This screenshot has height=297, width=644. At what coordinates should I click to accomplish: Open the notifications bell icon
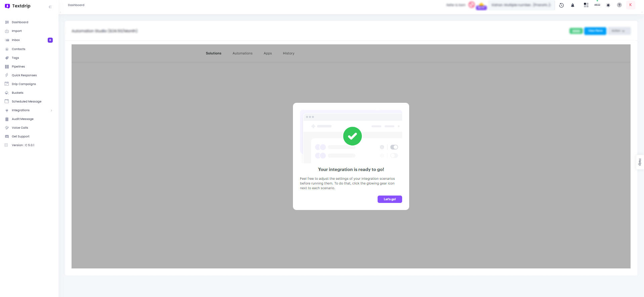(x=573, y=5)
